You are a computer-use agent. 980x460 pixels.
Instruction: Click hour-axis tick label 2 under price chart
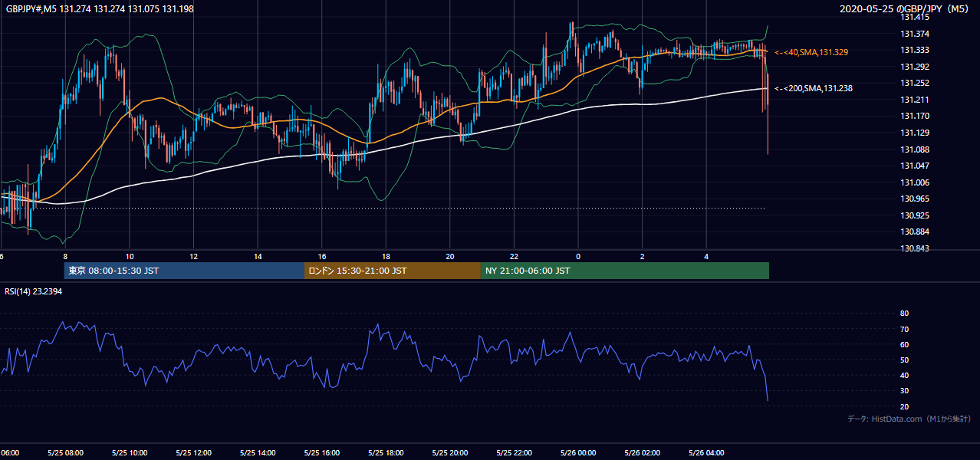pos(643,256)
